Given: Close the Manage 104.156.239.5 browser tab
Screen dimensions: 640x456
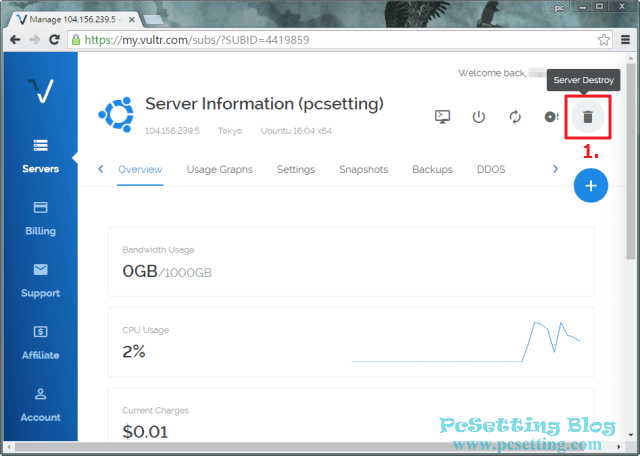Looking at the screenshot, I should point(132,19).
